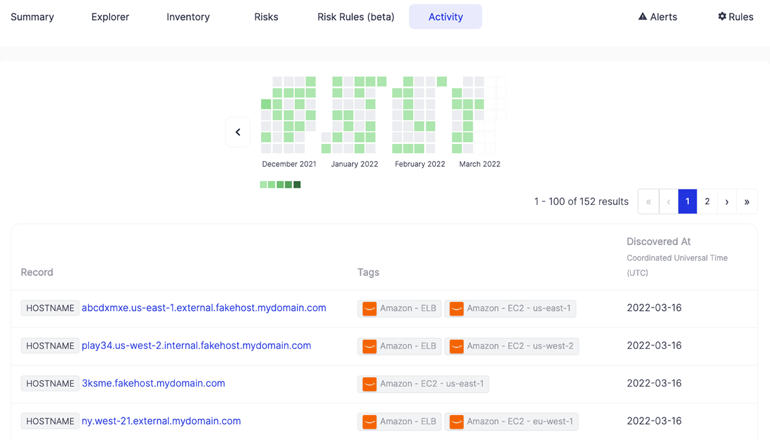
Task: Open the ny.west-21.external.mydomain.com hostname link
Action: [x=161, y=421]
